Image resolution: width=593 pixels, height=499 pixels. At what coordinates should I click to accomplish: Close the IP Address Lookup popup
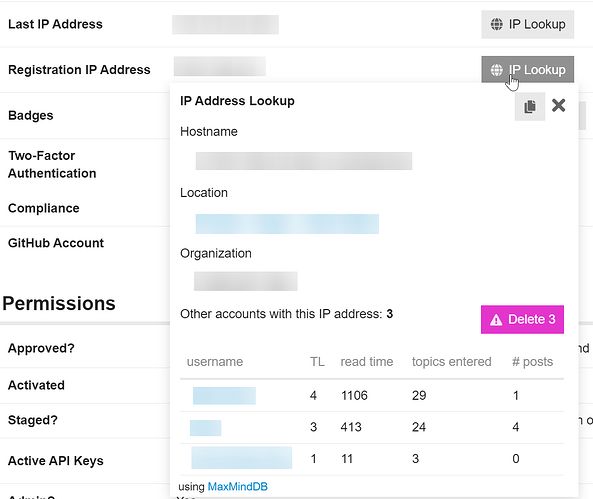pyautogui.click(x=559, y=106)
